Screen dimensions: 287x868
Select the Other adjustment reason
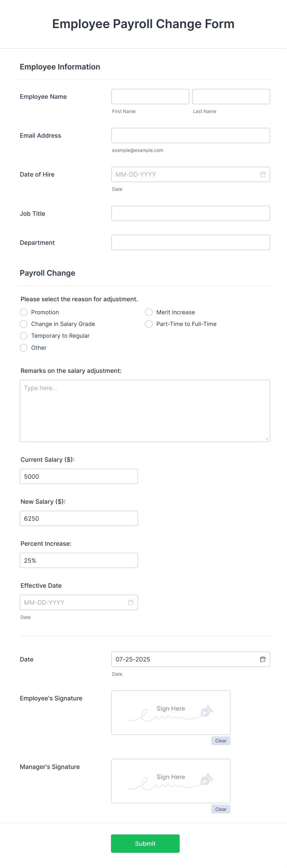(23, 347)
